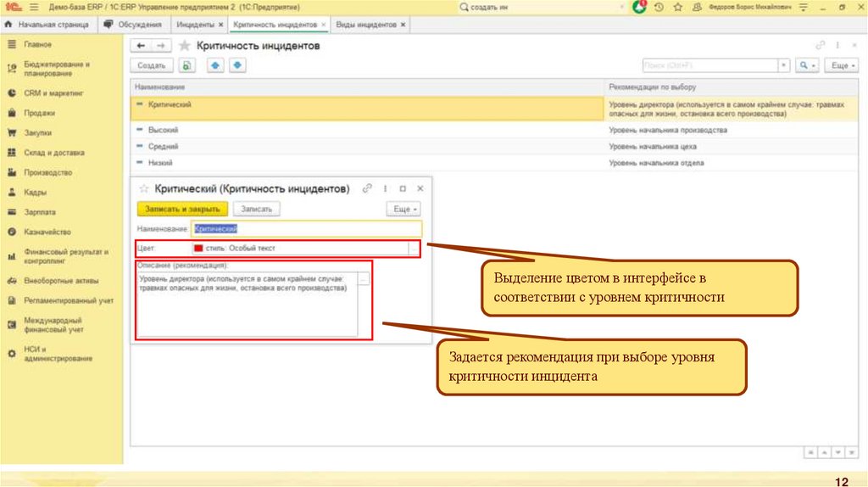This screenshot has height=487, width=868.
Task: Click the Закупки cart icon
Action: [12, 132]
